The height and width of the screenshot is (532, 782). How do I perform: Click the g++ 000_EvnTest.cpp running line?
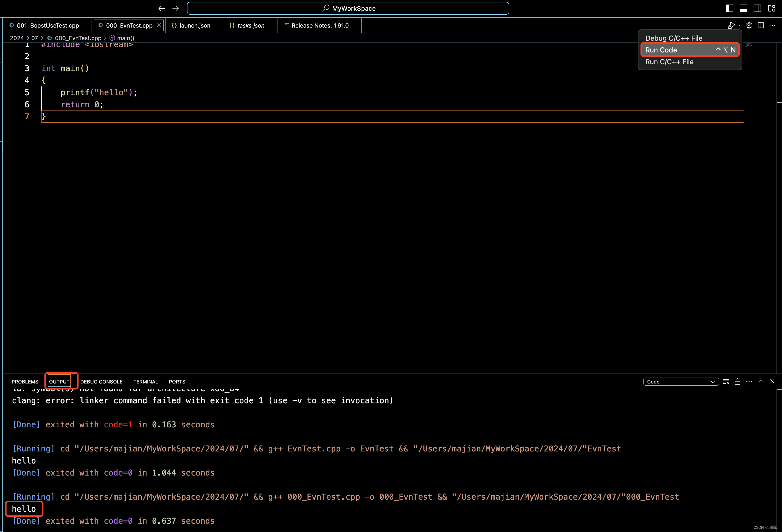click(x=345, y=497)
